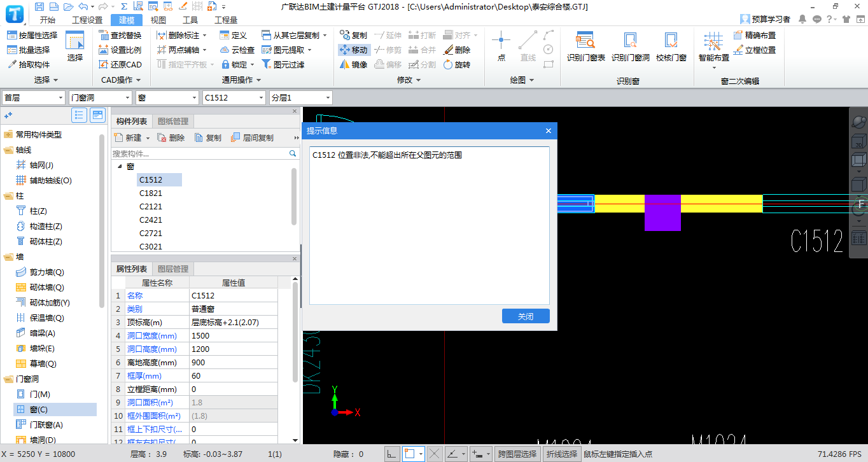Select C2121 in component list

pos(151,206)
